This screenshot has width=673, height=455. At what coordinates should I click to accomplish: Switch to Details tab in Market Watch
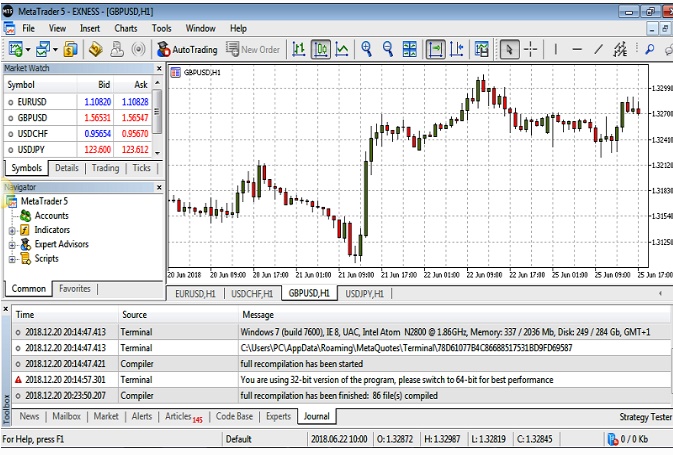pyautogui.click(x=67, y=168)
